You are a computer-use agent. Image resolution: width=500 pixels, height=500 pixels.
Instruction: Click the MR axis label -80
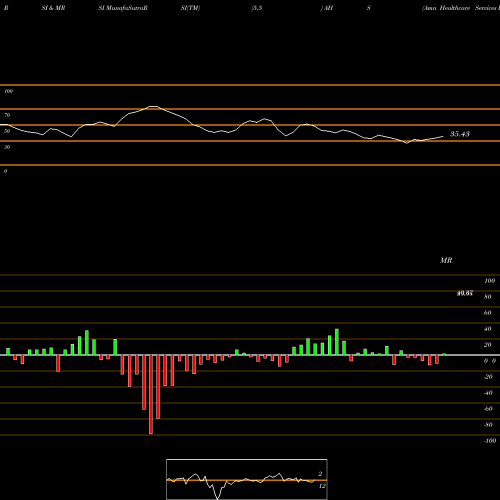click(x=488, y=425)
